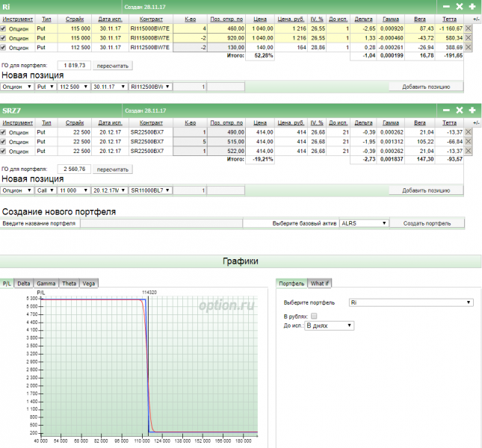The image size is (482, 448).
Task: Delete the first Ri option row
Action: [469, 28]
